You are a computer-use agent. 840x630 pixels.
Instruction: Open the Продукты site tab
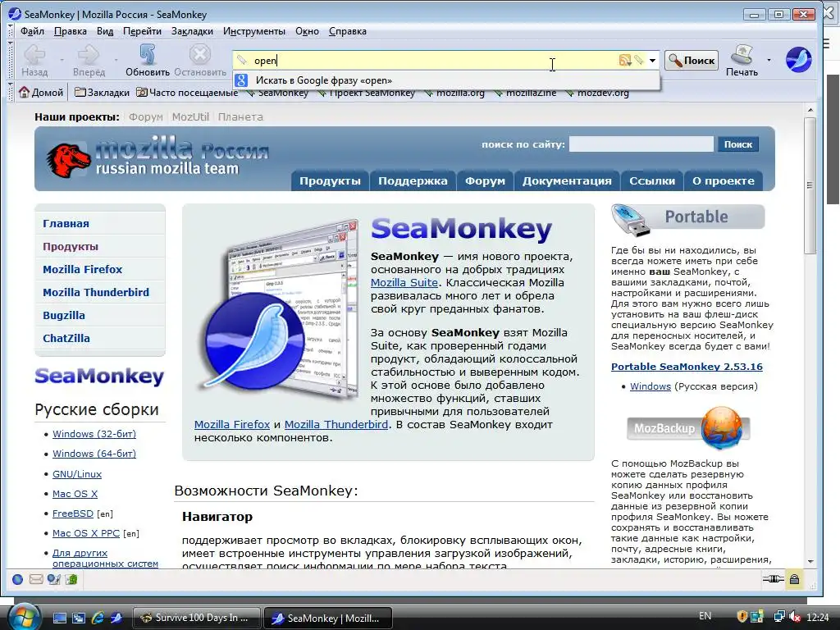(330, 181)
